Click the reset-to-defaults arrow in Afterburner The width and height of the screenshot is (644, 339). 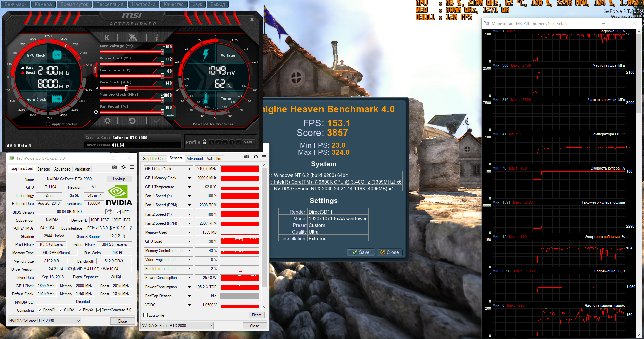click(132, 121)
